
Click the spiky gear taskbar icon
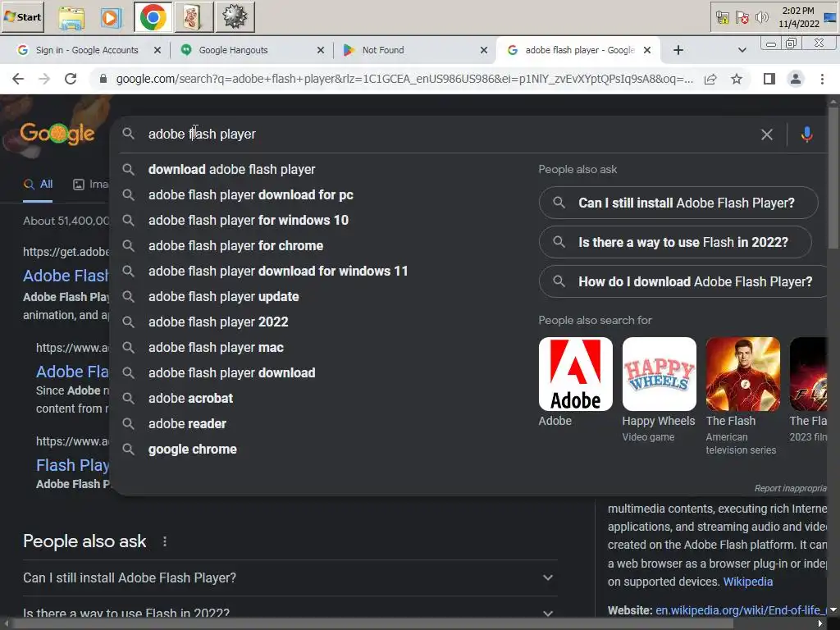[x=235, y=17]
